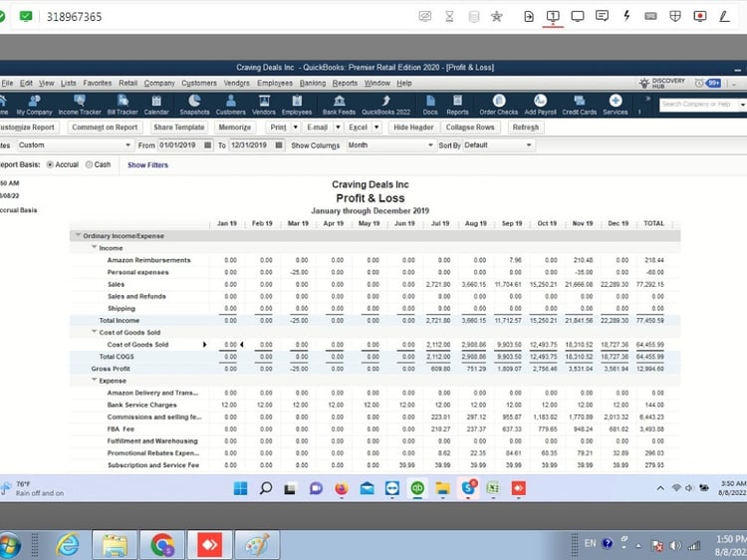Click the Collapse Rows button

point(470,128)
